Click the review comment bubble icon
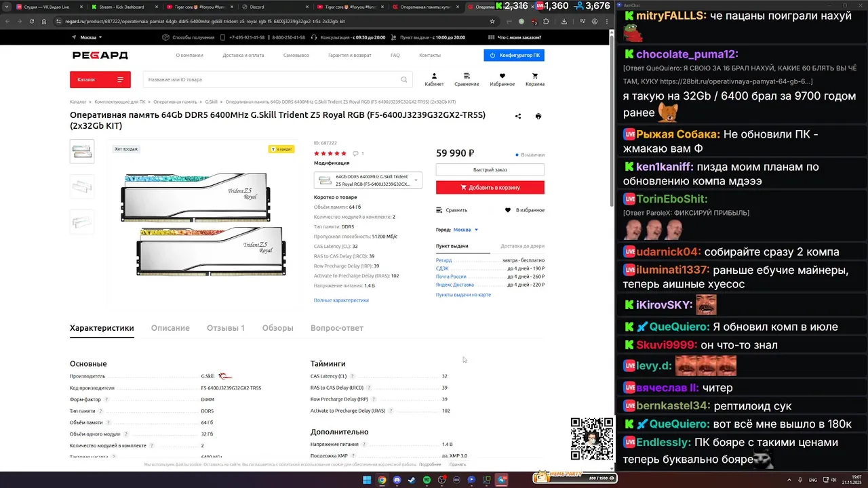Screen dimensions: 868x488 coord(356,154)
